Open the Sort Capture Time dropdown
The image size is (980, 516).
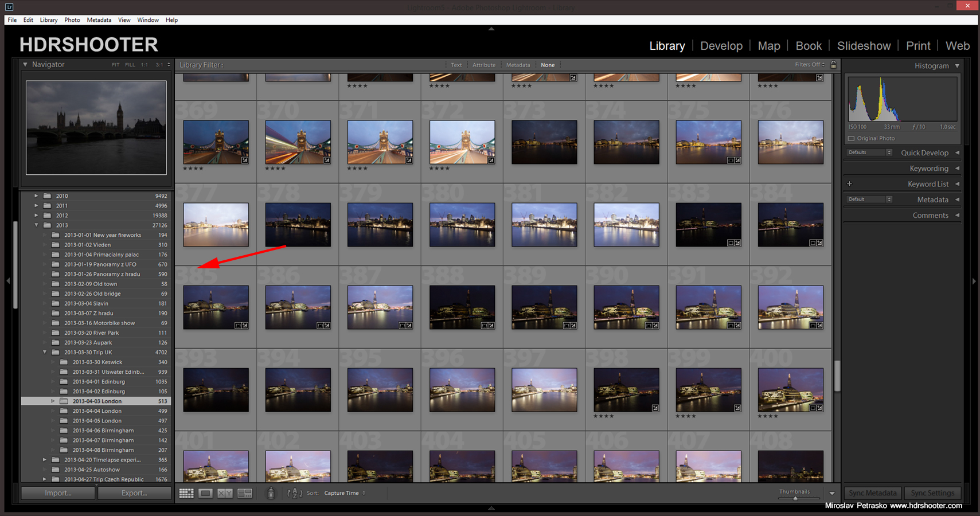[343, 492]
